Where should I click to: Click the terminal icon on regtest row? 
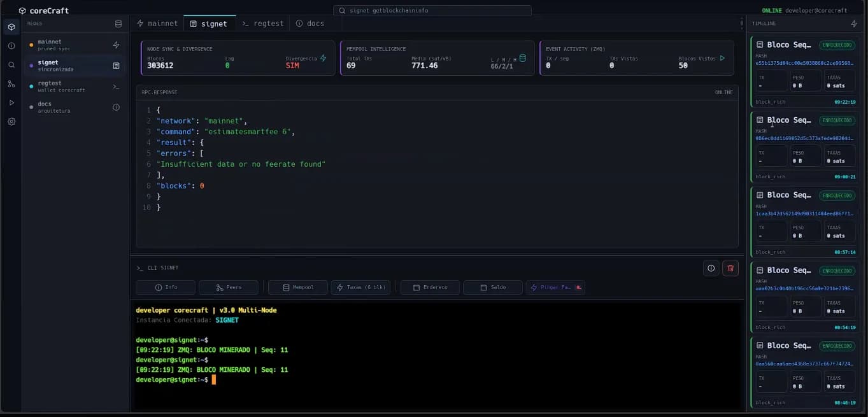point(116,87)
